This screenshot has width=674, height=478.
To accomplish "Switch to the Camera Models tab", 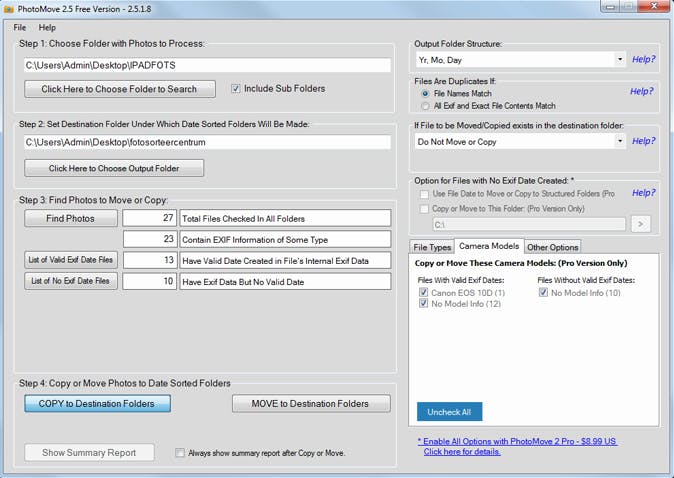I will (x=489, y=246).
